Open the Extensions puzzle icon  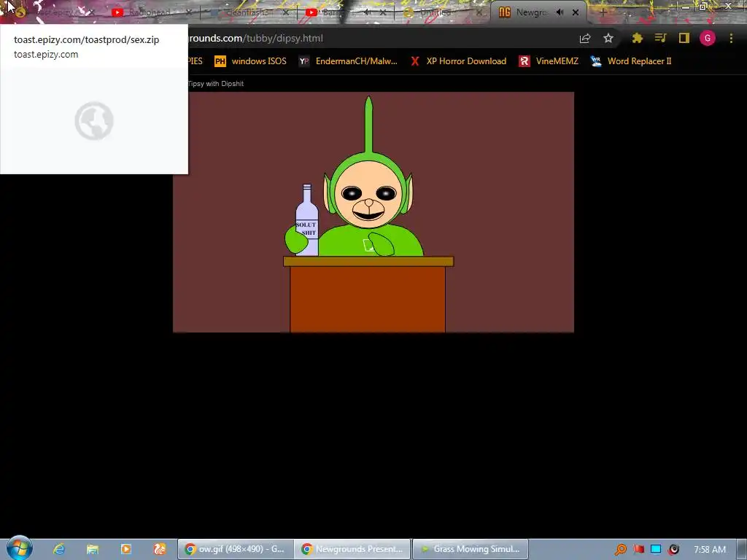tap(638, 39)
